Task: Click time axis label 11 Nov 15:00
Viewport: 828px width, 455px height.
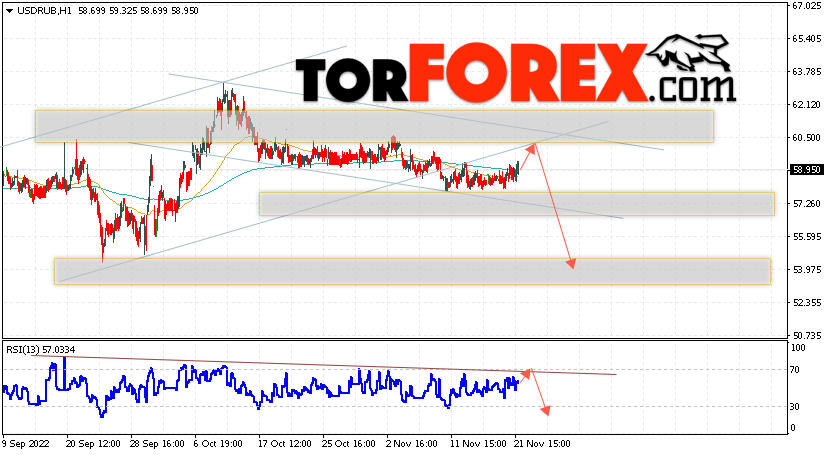Action: coord(477,444)
